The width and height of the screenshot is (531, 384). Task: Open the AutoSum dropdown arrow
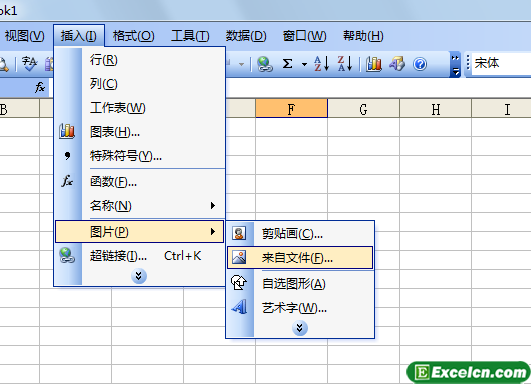pos(304,64)
